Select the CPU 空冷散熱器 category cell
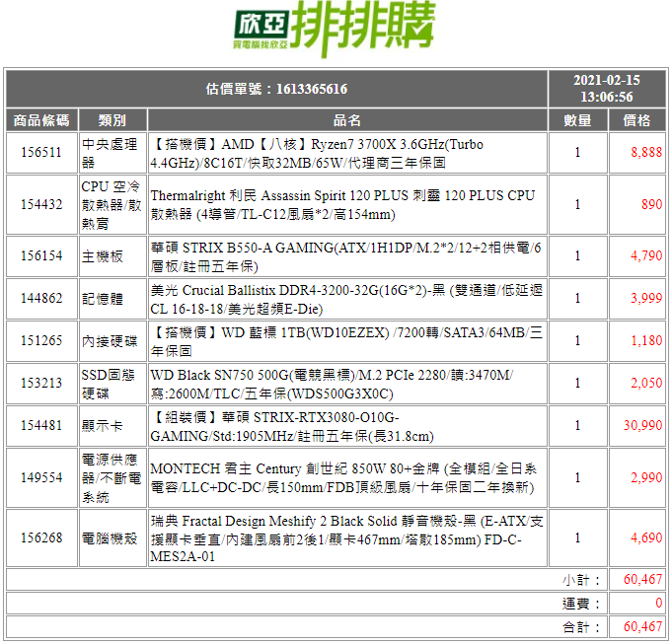 [x=112, y=204]
